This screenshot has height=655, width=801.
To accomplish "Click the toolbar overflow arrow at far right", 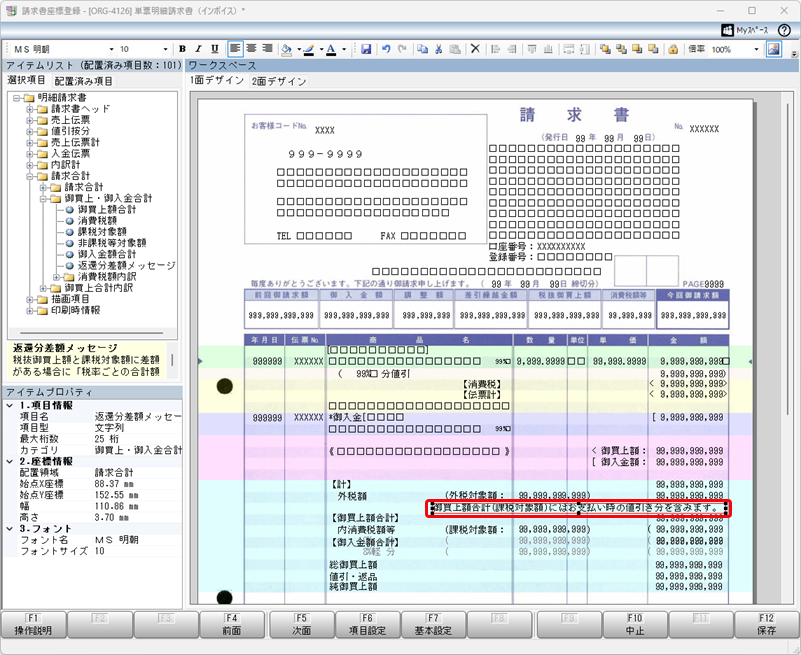I will 794,54.
